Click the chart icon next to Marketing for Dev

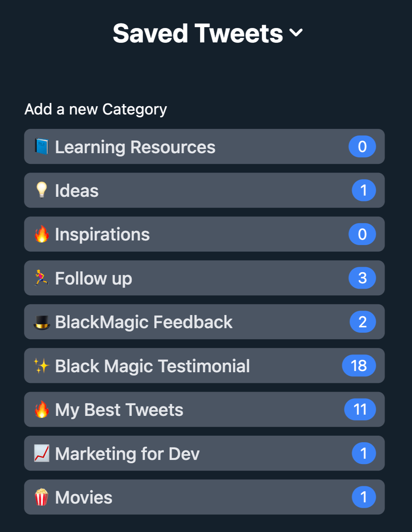click(x=42, y=453)
